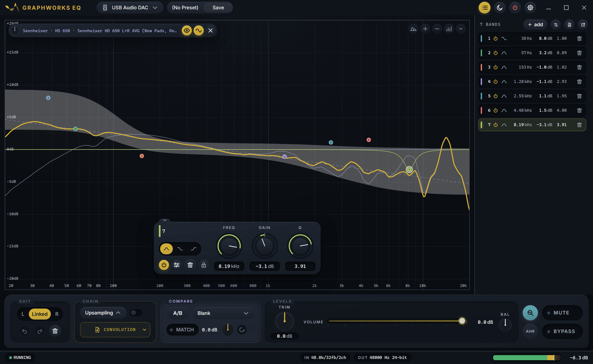This screenshot has width=593, height=364.
Task: Open the Blank compare dropdown
Action: [223, 313]
